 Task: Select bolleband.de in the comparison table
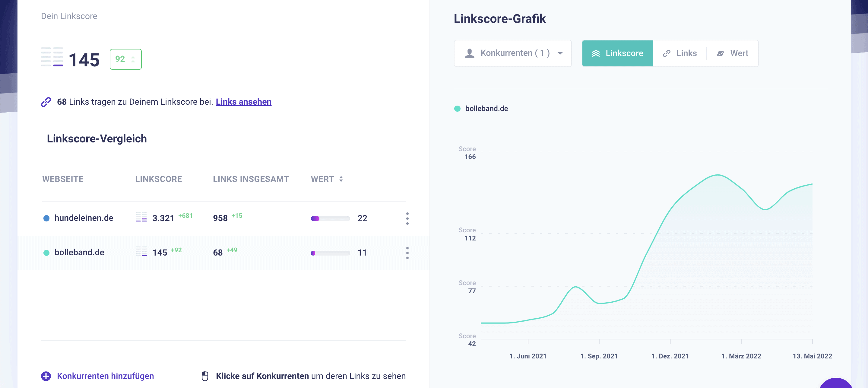(79, 253)
